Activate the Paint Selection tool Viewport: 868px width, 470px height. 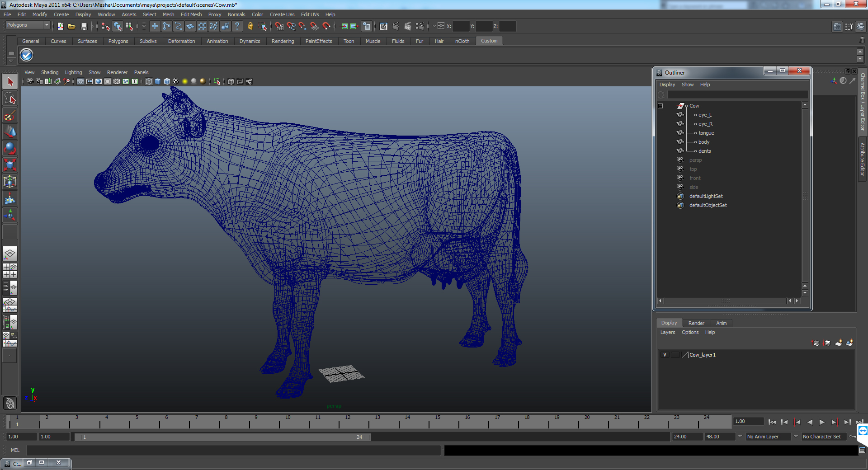click(10, 116)
